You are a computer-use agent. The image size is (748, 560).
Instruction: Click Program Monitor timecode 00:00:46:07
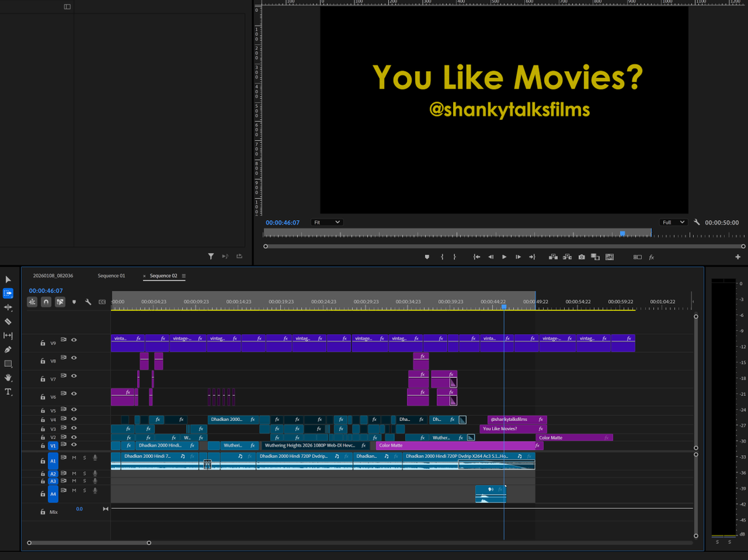click(283, 222)
